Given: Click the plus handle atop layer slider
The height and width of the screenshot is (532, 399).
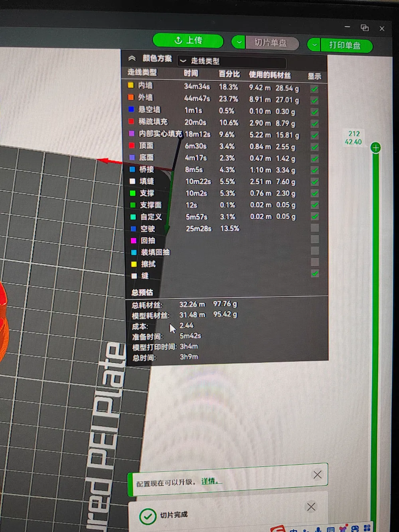Looking at the screenshot, I should tap(375, 148).
